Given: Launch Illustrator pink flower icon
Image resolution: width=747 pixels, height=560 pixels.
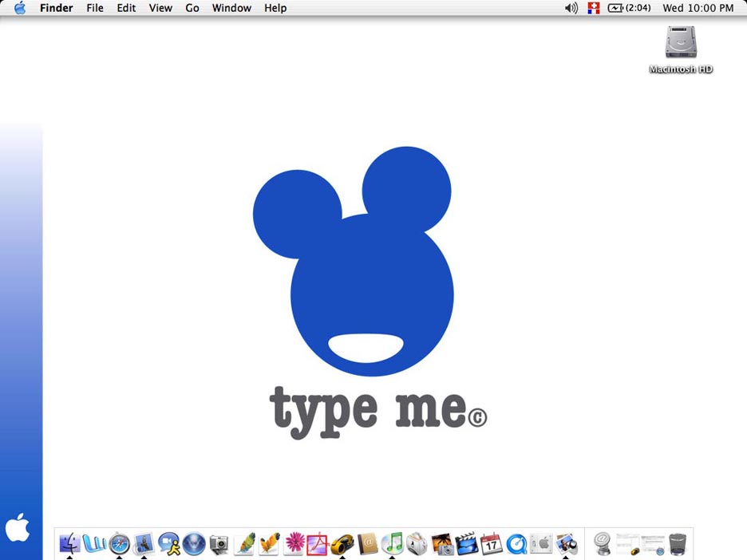Looking at the screenshot, I should point(294,543).
